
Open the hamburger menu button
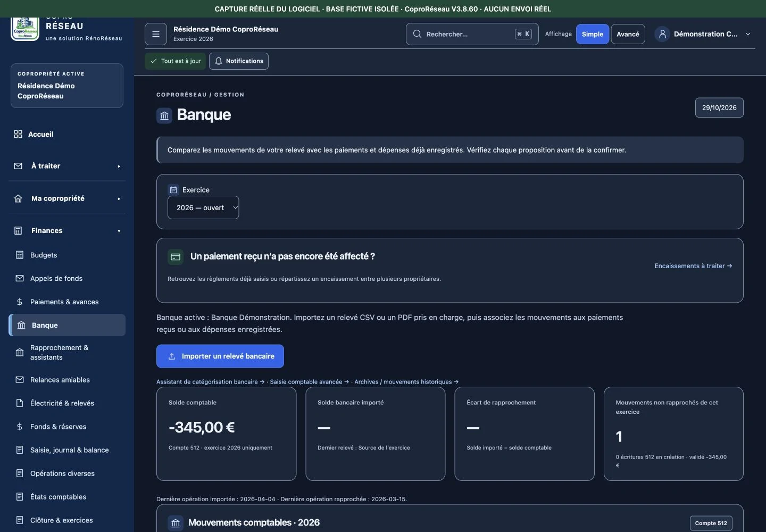pyautogui.click(x=156, y=34)
